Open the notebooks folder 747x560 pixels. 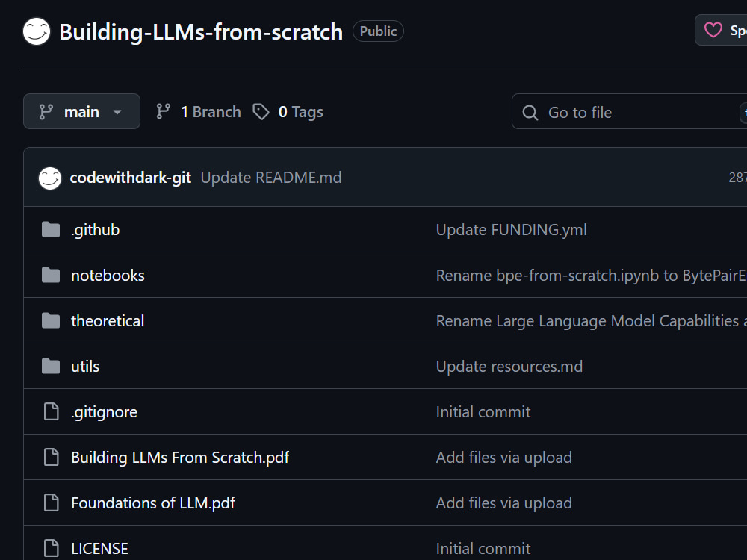click(x=108, y=276)
